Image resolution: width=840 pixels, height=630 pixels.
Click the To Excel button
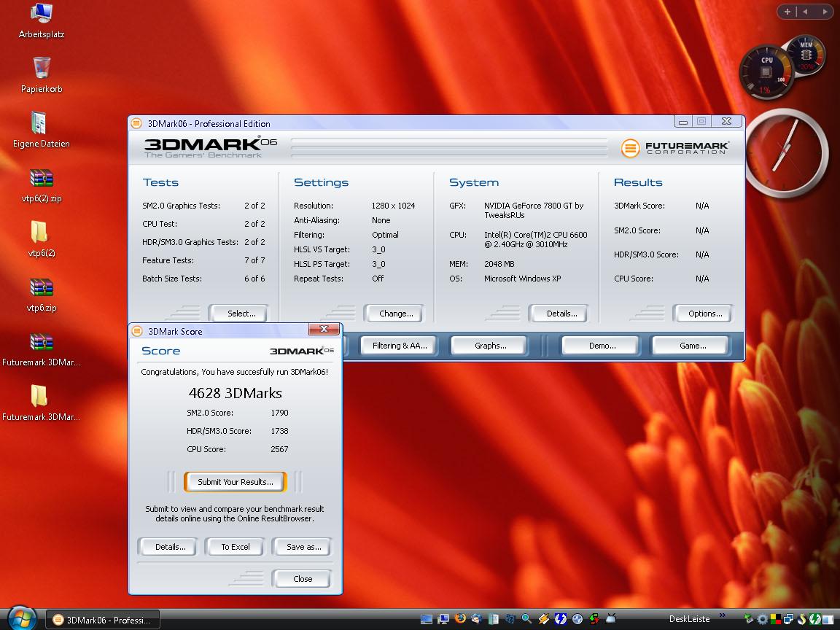pos(236,547)
